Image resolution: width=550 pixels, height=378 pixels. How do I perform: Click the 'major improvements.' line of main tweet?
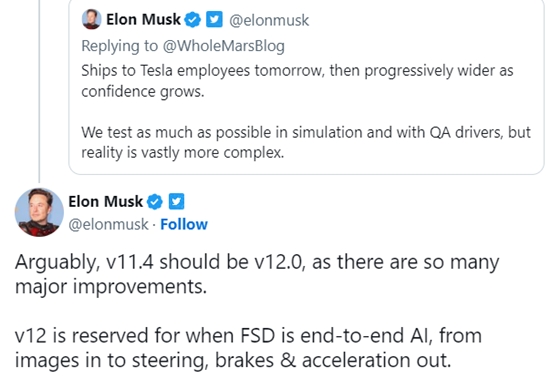pos(111,287)
